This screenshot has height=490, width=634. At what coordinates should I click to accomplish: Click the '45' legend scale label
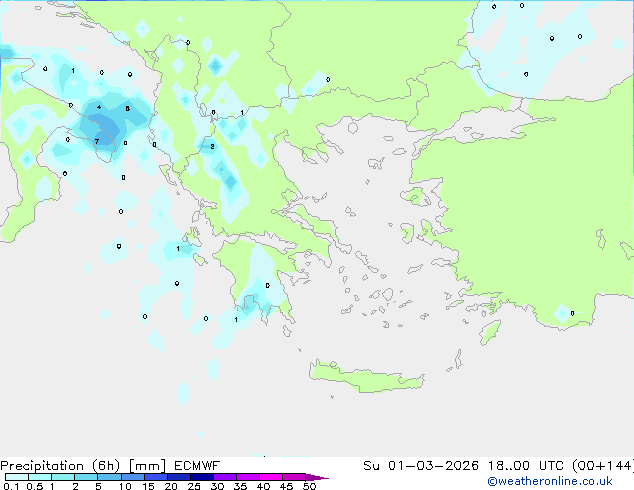(x=286, y=486)
